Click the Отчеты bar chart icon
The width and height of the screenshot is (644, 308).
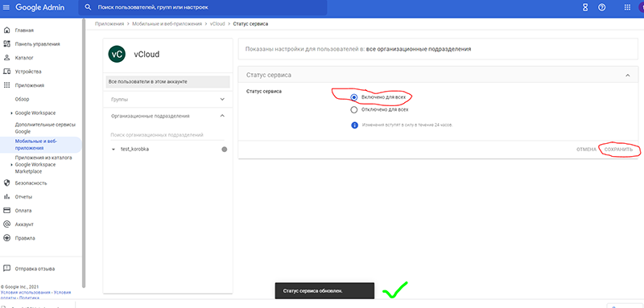point(6,197)
